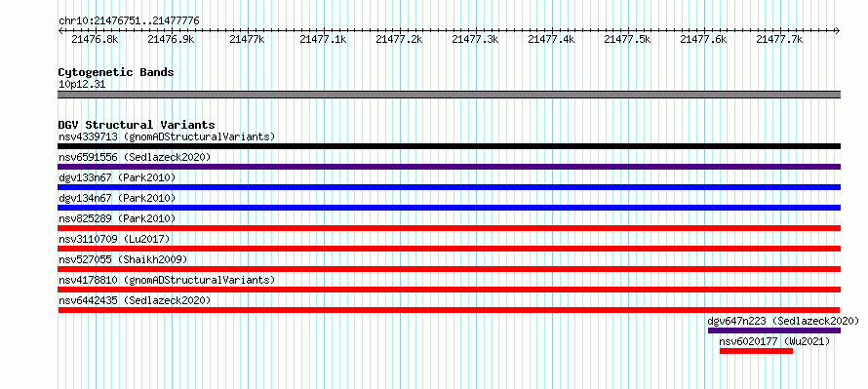Open the nsv527055 (Shaikh2009) label

coord(123,259)
